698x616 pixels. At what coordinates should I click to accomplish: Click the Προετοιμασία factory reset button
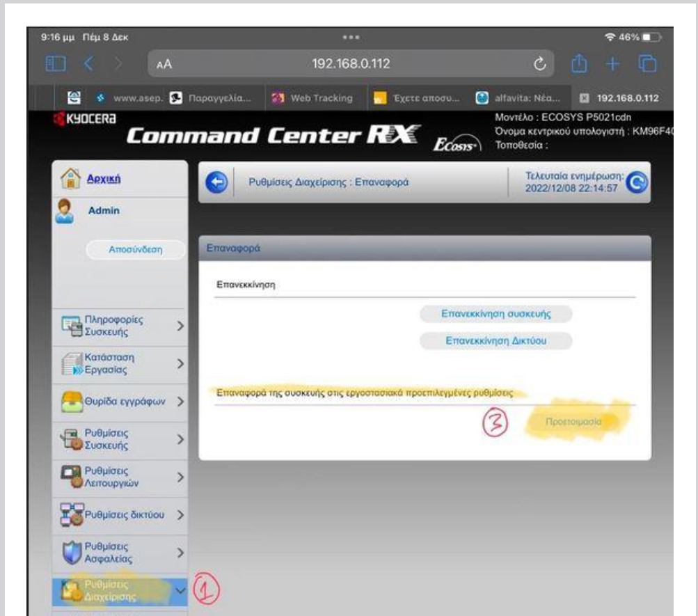[x=573, y=422]
